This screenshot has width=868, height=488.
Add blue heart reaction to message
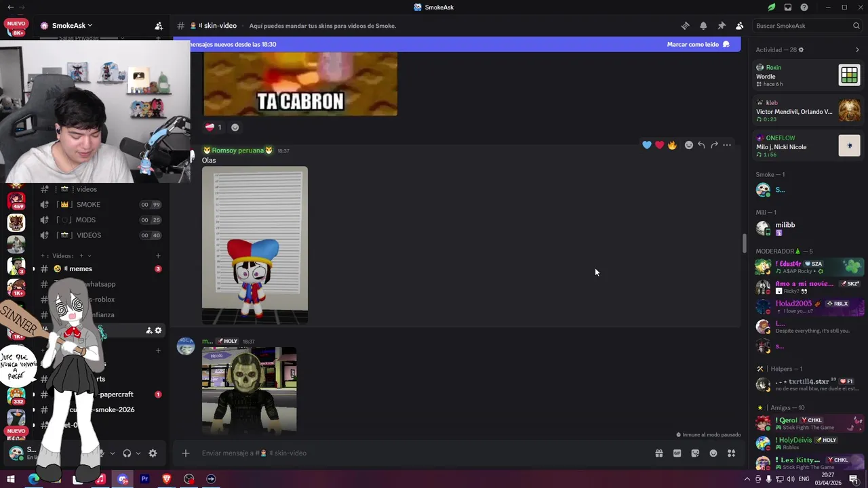tap(647, 145)
